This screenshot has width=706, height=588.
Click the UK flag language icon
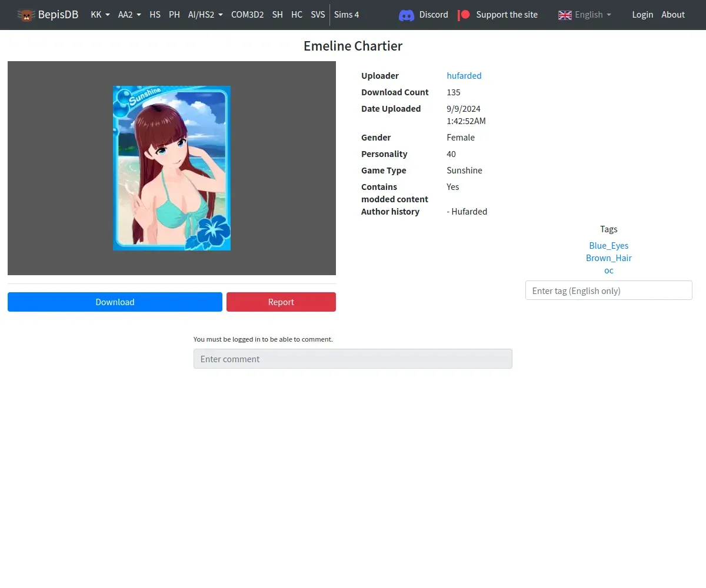pyautogui.click(x=565, y=15)
